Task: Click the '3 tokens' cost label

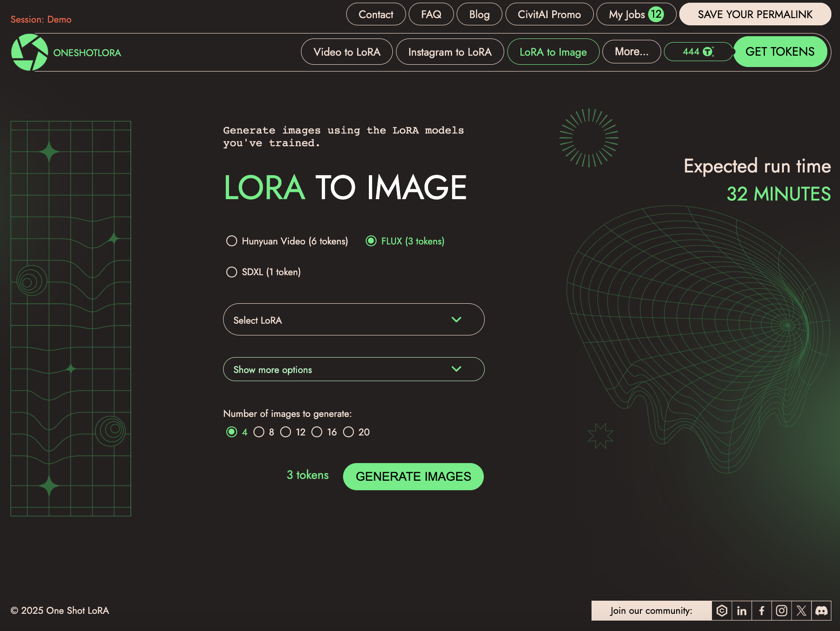Action: click(308, 475)
